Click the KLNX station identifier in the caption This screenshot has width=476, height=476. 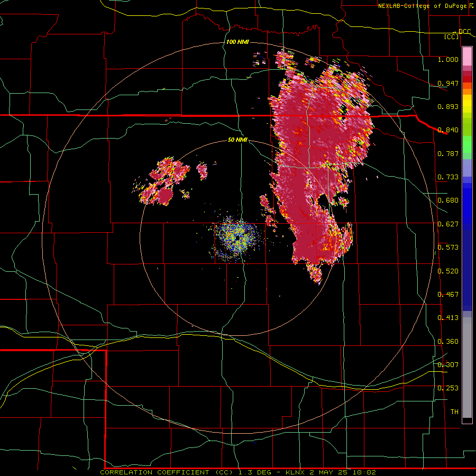click(x=296, y=472)
